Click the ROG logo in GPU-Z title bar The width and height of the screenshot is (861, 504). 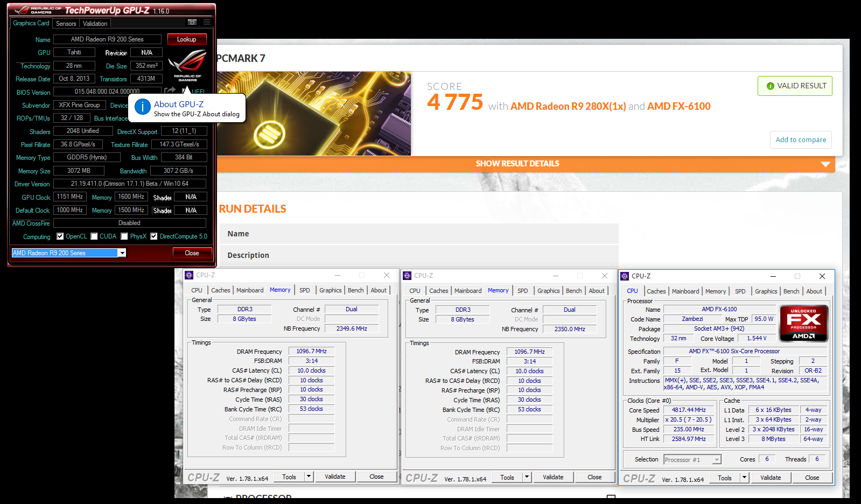coord(21,10)
